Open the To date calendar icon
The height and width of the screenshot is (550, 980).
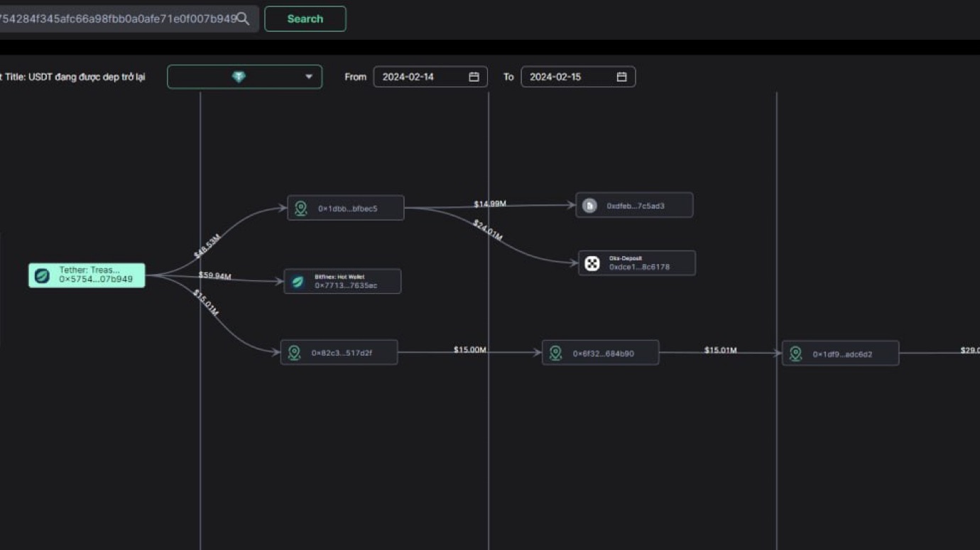(621, 77)
